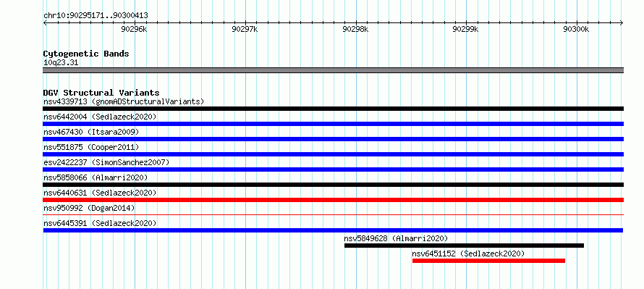Select the short black nsv5849628 bar

(464, 246)
